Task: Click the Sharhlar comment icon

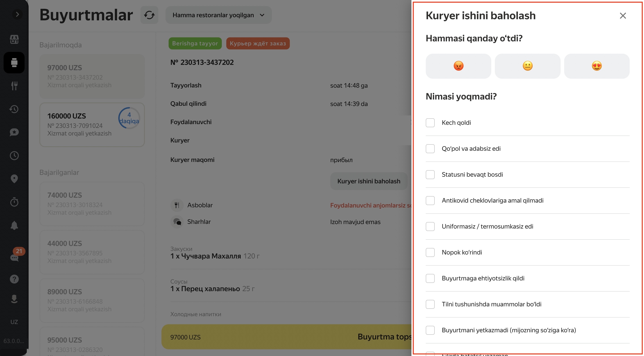Action: [177, 222]
